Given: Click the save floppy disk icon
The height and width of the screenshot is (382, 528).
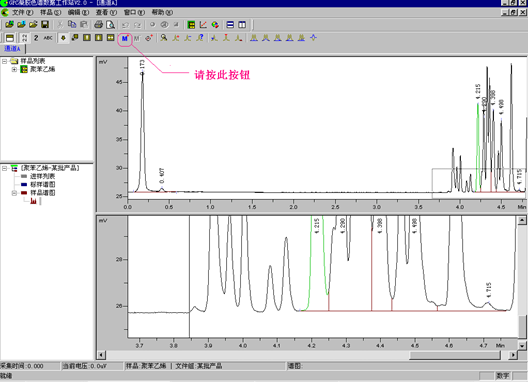Looking at the screenshot, I should [x=45, y=25].
